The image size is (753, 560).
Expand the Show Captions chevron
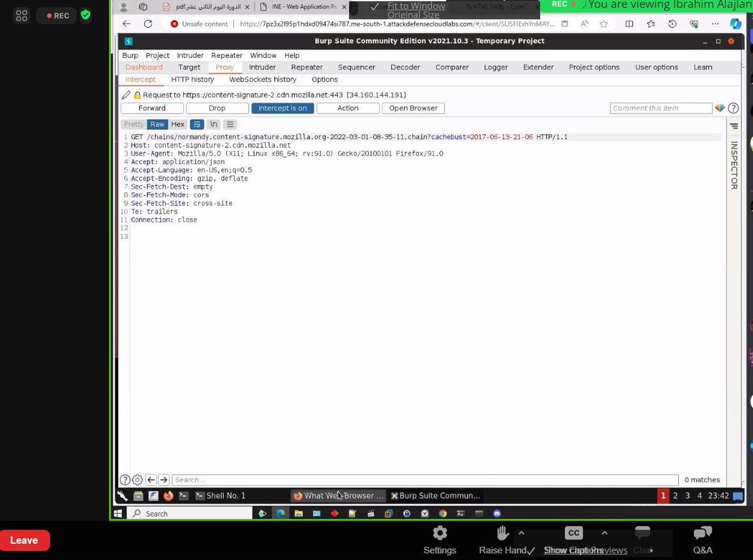[604, 532]
